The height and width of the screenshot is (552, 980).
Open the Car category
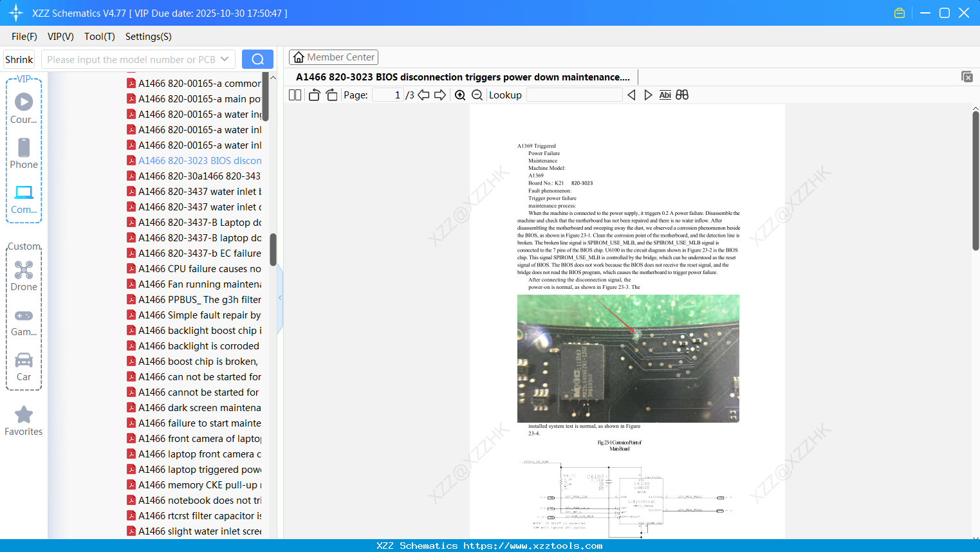[x=24, y=366]
